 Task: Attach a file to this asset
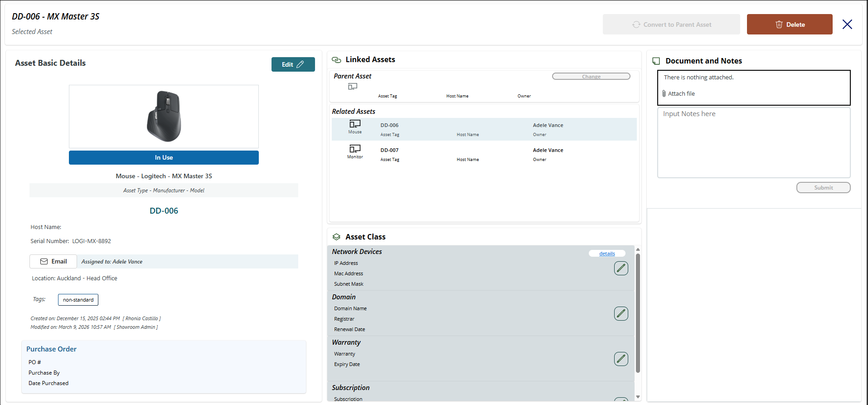coord(681,94)
